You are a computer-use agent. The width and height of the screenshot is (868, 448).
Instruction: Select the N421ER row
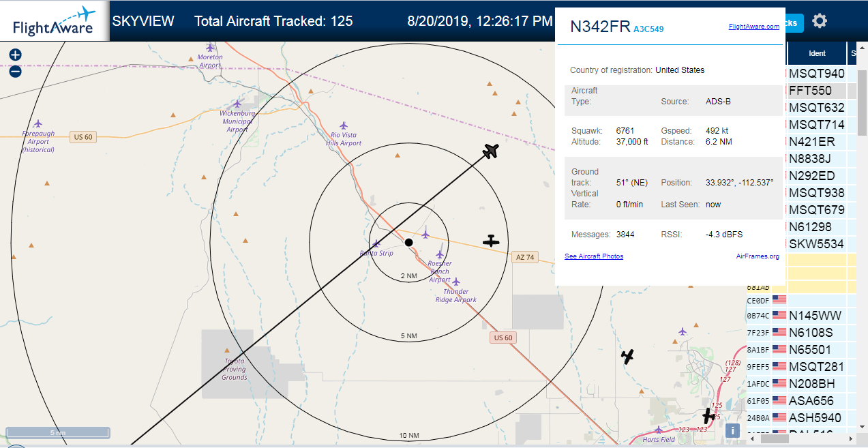pos(817,142)
